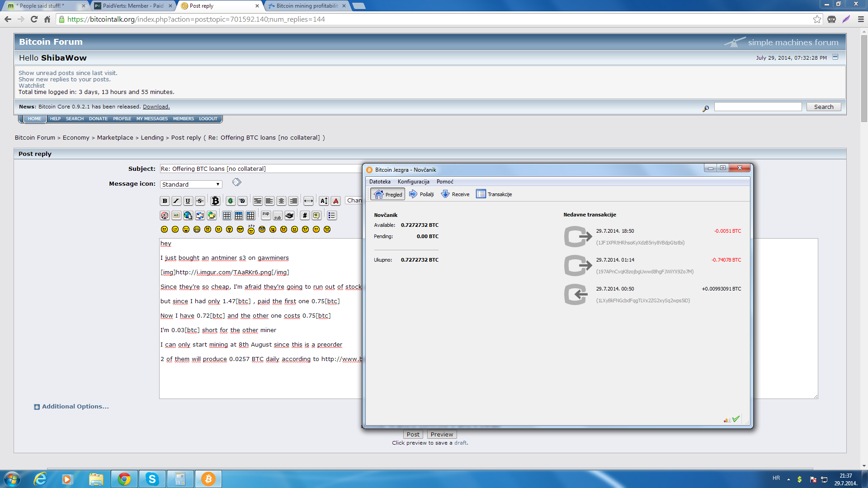Screen dimensions: 868x488
Task: Insert font size tag
Action: pos(324,201)
